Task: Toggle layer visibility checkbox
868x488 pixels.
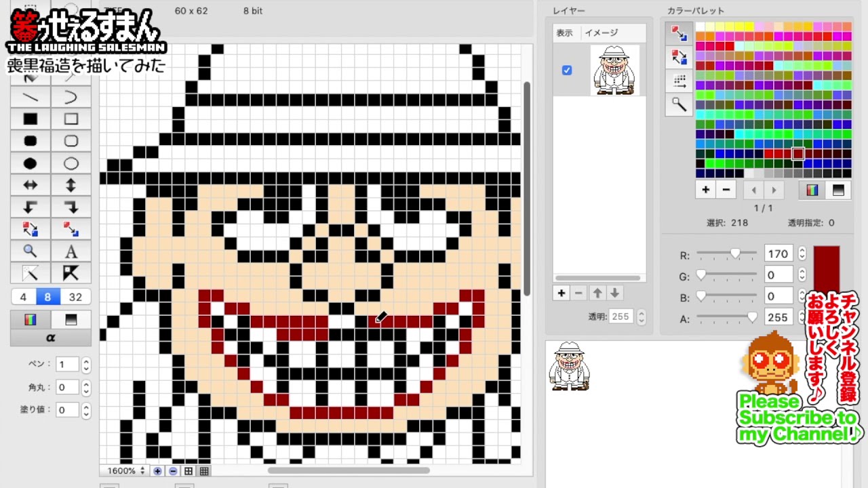Action: click(x=567, y=70)
